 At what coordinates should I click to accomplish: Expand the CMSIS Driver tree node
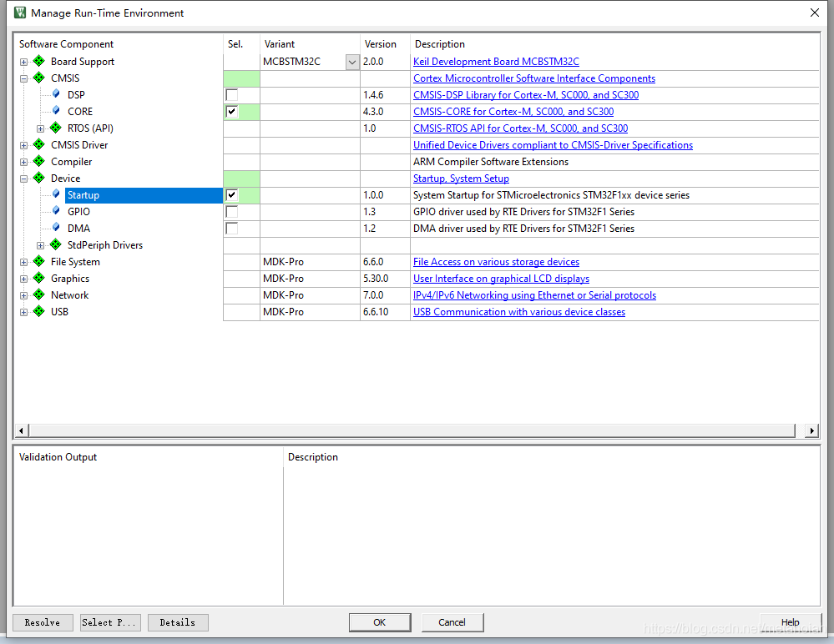[23, 146]
